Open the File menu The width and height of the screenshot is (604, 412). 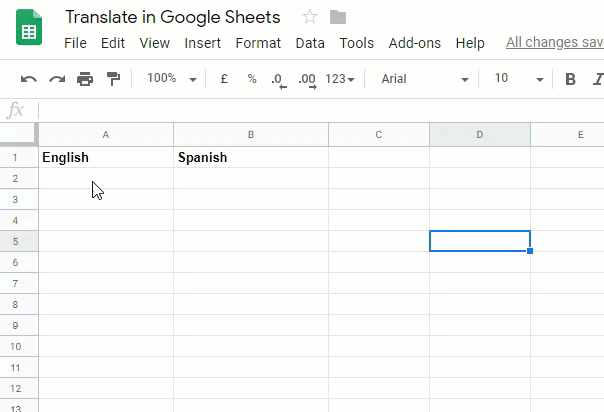click(x=75, y=43)
